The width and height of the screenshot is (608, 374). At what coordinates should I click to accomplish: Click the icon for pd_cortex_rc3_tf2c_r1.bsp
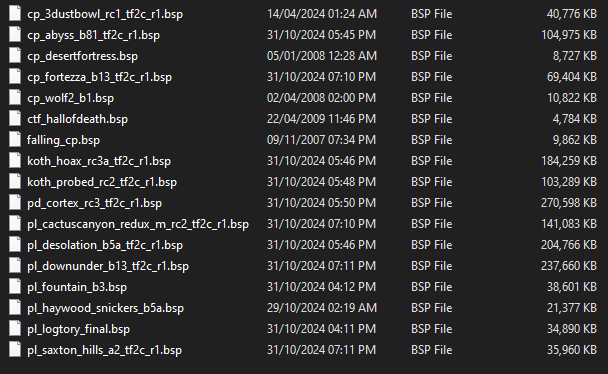15,203
